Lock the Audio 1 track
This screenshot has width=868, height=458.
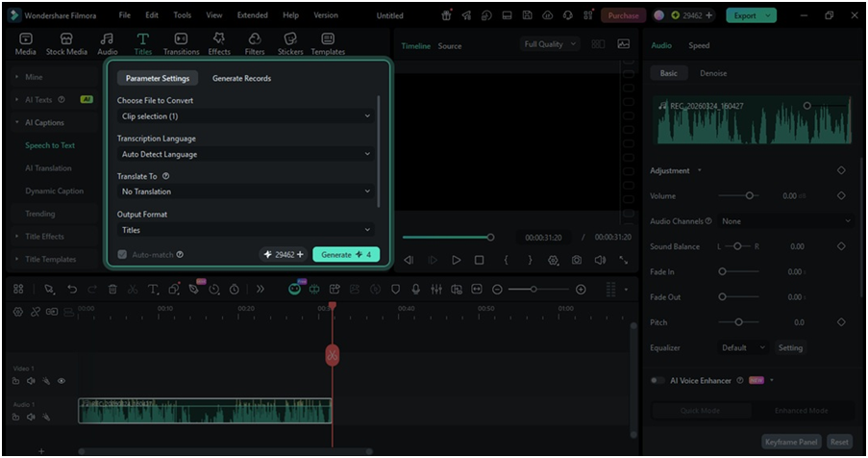click(16, 417)
